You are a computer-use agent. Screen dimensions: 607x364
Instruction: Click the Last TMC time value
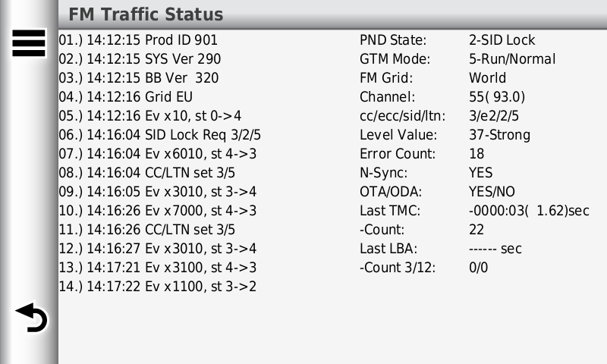(529, 210)
